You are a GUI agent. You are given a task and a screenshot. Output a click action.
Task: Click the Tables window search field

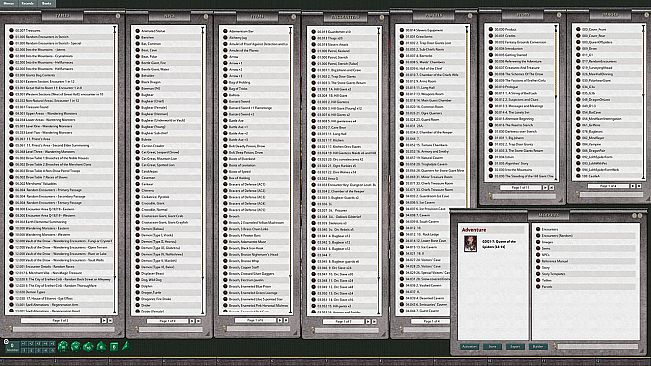click(64, 329)
